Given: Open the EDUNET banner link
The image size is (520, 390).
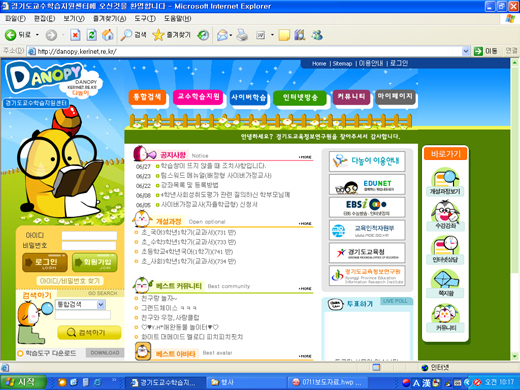Looking at the screenshot, I should point(367,184).
